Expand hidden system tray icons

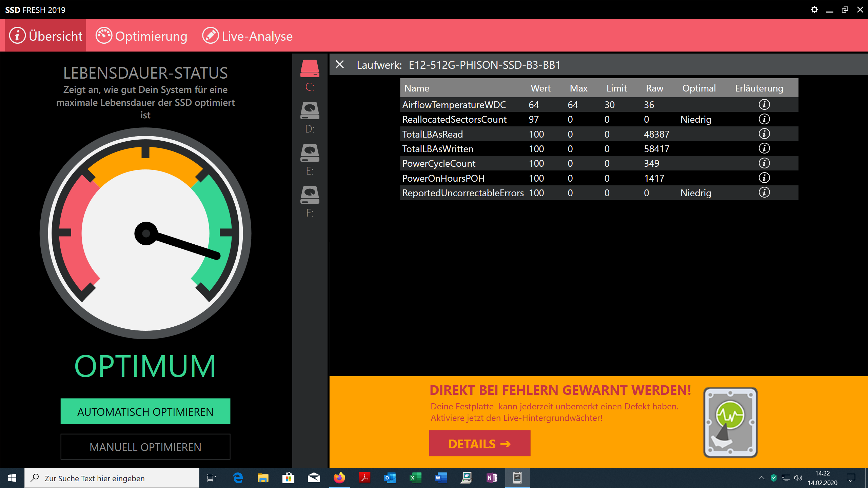pos(761,478)
